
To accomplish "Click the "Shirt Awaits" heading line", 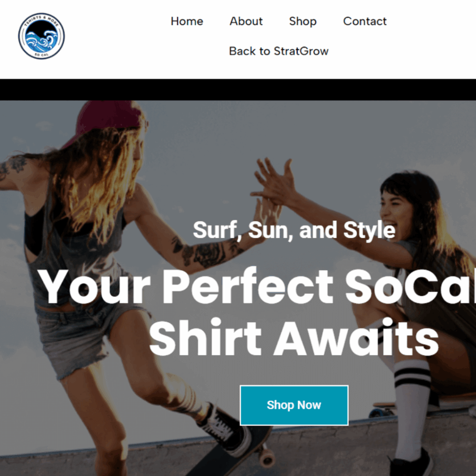I will point(294,337).
